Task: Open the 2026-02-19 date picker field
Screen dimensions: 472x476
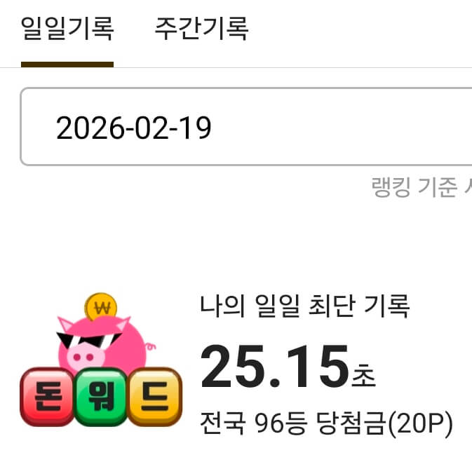Action: click(x=246, y=127)
